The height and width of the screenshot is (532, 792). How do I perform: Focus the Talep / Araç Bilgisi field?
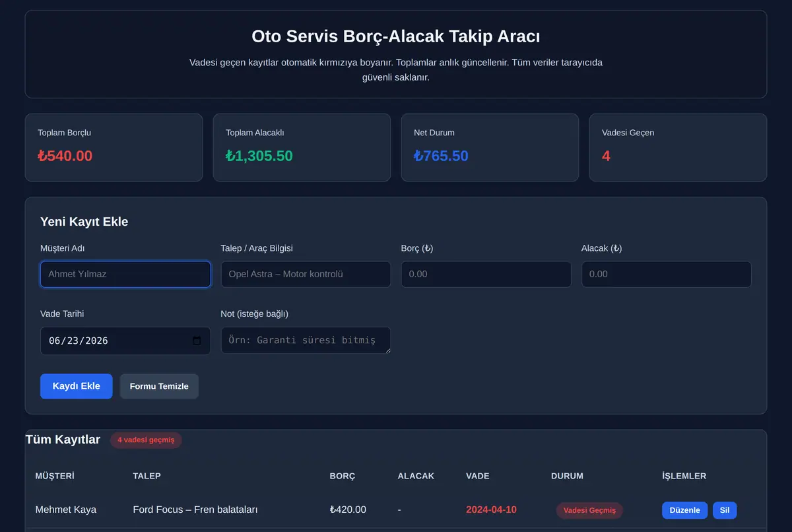306,274
